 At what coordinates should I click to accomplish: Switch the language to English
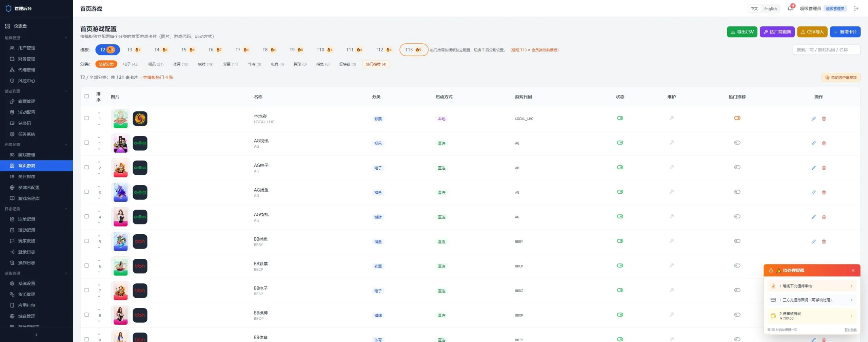click(770, 9)
